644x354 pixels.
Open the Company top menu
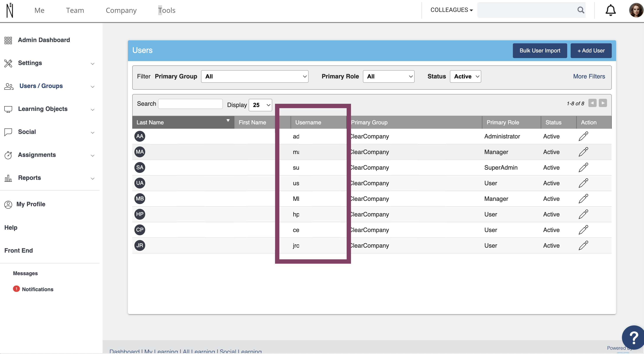pos(121,10)
